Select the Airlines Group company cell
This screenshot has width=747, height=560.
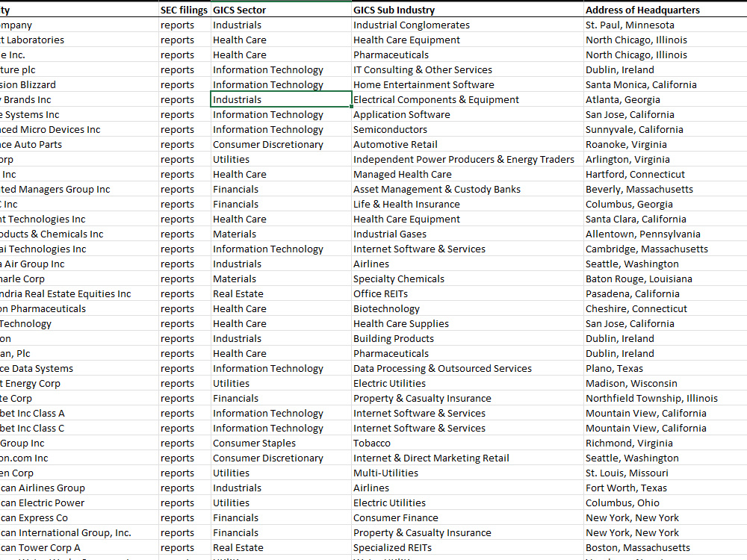pos(79,488)
